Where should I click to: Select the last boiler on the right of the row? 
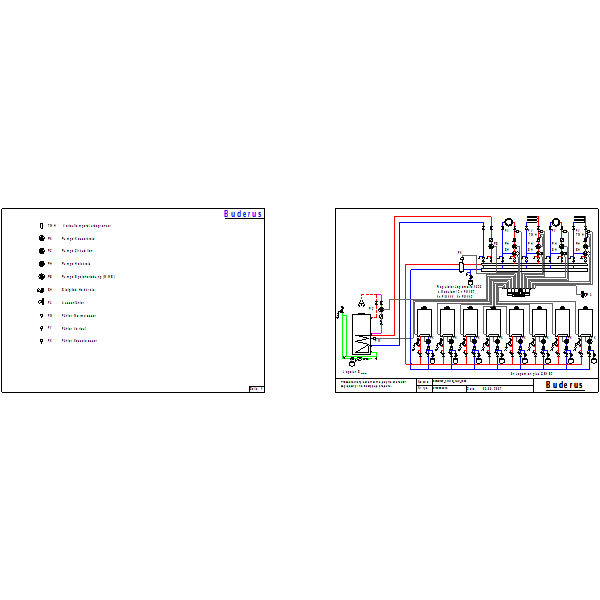tap(585, 322)
